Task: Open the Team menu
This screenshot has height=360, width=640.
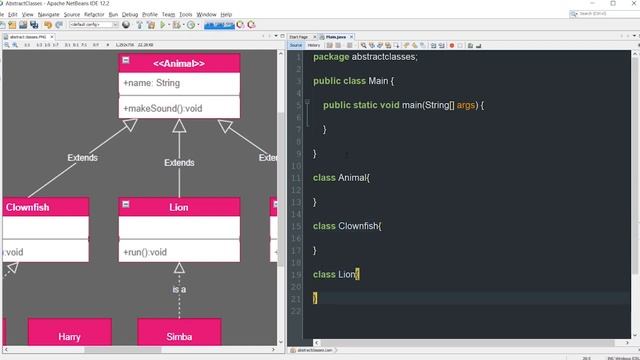Action: (168, 14)
